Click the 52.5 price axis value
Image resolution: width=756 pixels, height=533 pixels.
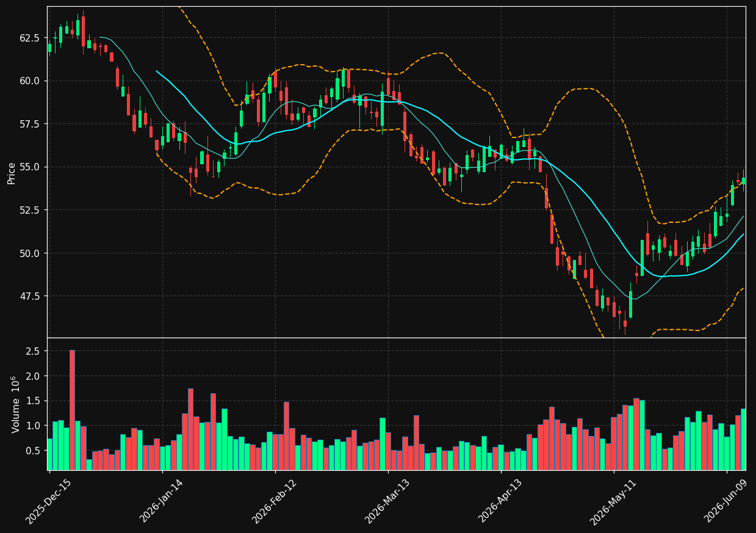(30, 210)
